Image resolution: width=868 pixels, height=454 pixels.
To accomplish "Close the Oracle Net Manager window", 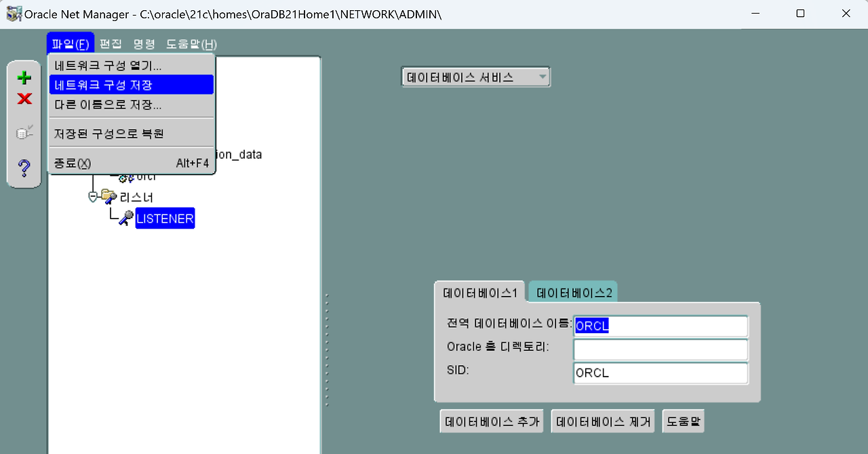I will tap(846, 14).
